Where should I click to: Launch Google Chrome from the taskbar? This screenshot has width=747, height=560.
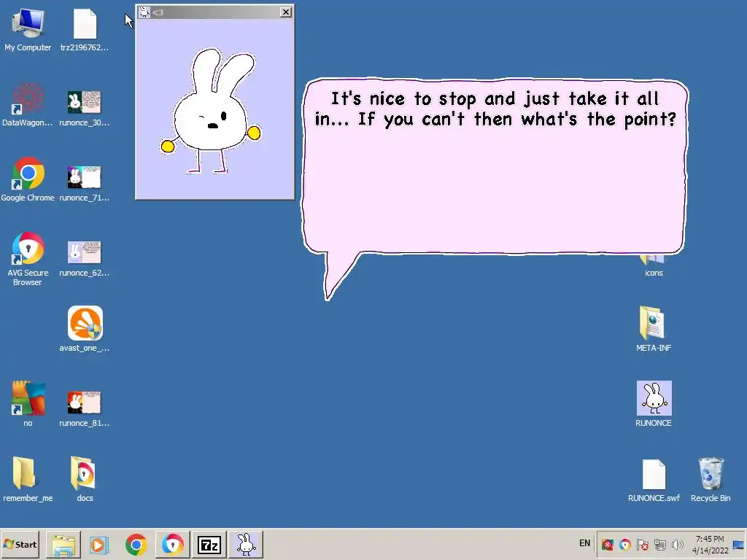pos(136,544)
